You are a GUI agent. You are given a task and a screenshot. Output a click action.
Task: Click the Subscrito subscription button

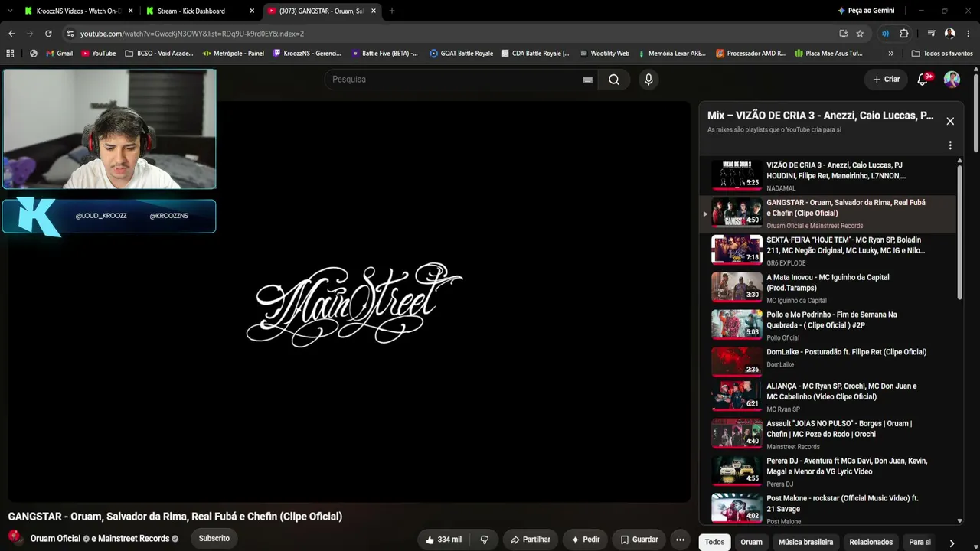pos(214,539)
